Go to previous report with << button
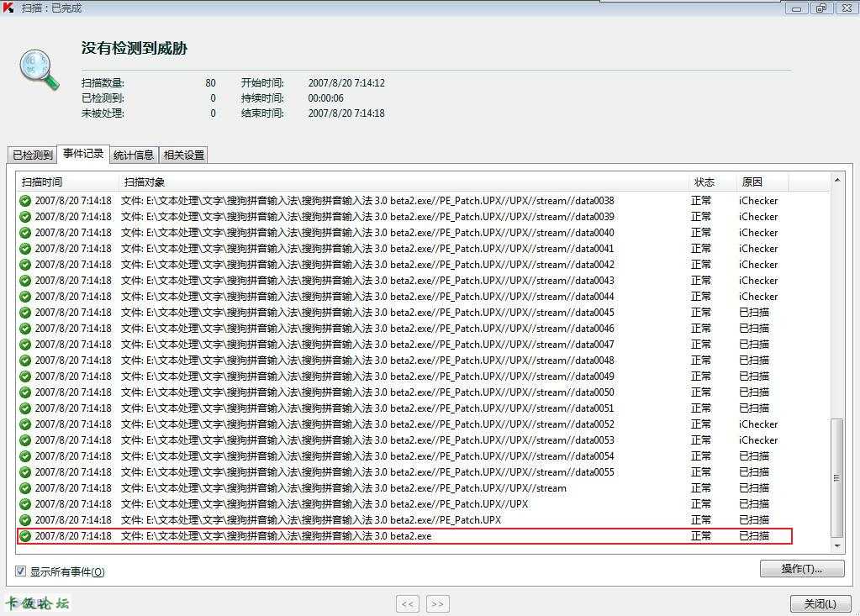This screenshot has height=616, width=860. coord(408,603)
